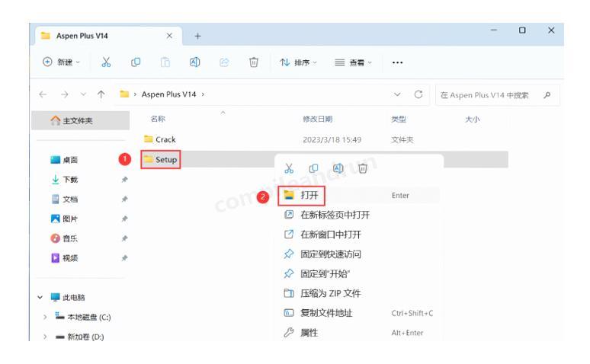Open recent locations chevron
This screenshot has width=590, height=364.
pyautogui.click(x=84, y=94)
